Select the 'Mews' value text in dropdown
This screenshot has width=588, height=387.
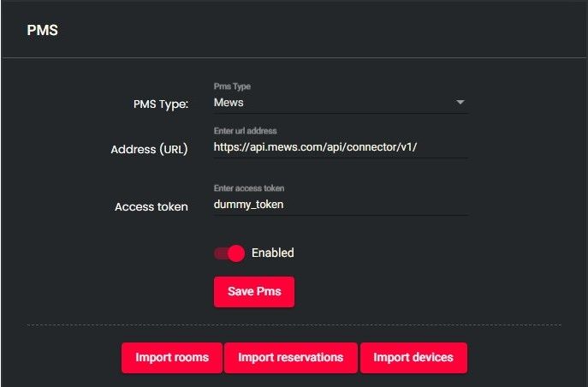click(229, 103)
